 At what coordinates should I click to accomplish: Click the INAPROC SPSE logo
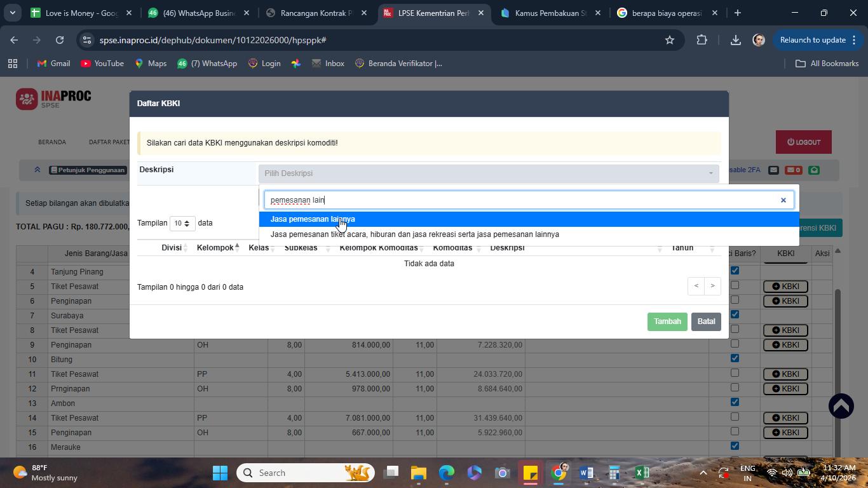[x=54, y=99]
